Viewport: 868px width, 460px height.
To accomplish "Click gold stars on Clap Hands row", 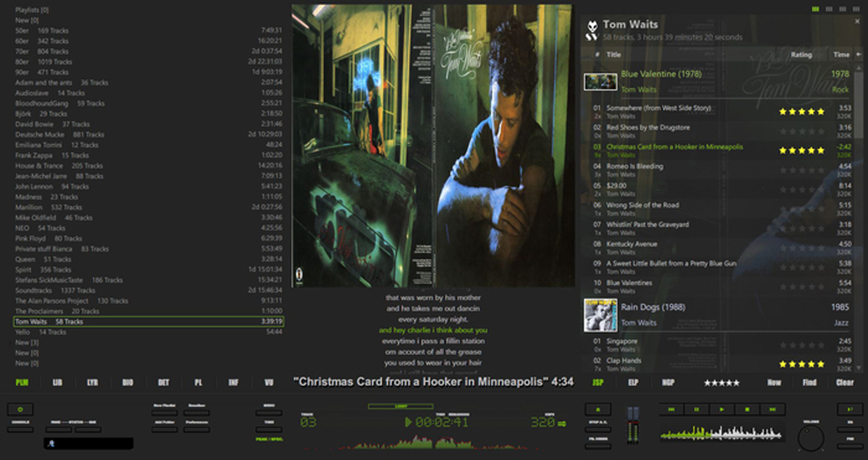I will 801,364.
